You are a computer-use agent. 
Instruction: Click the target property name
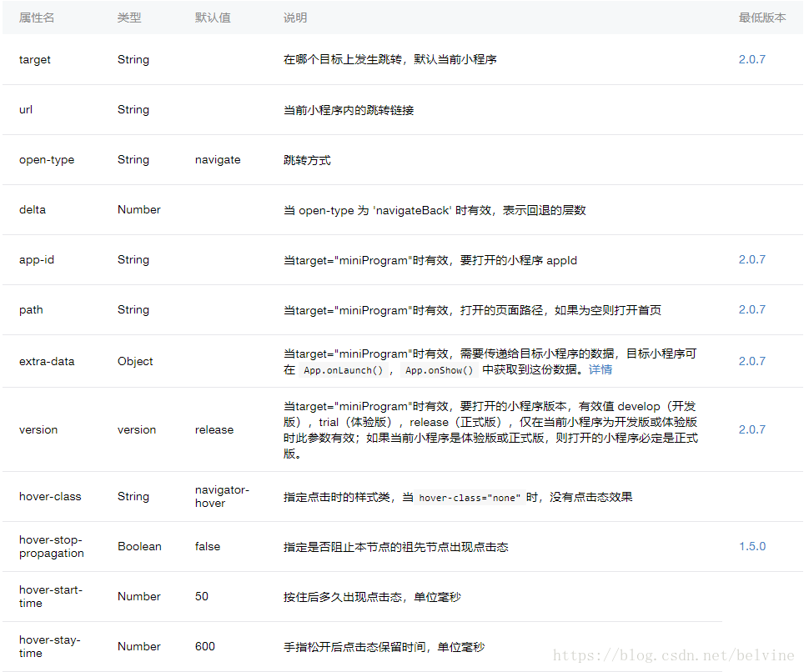click(x=35, y=59)
